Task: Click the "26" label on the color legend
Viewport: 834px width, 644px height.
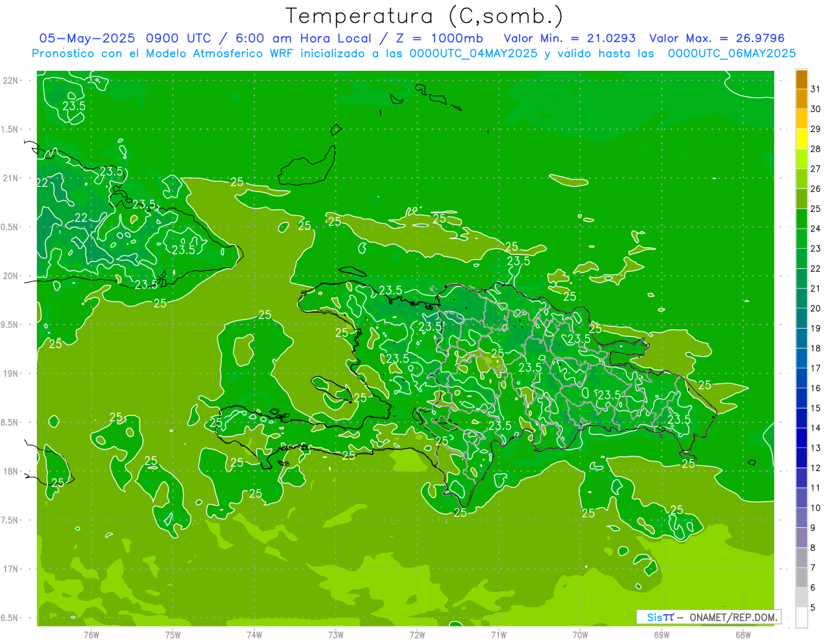Action: tap(815, 189)
